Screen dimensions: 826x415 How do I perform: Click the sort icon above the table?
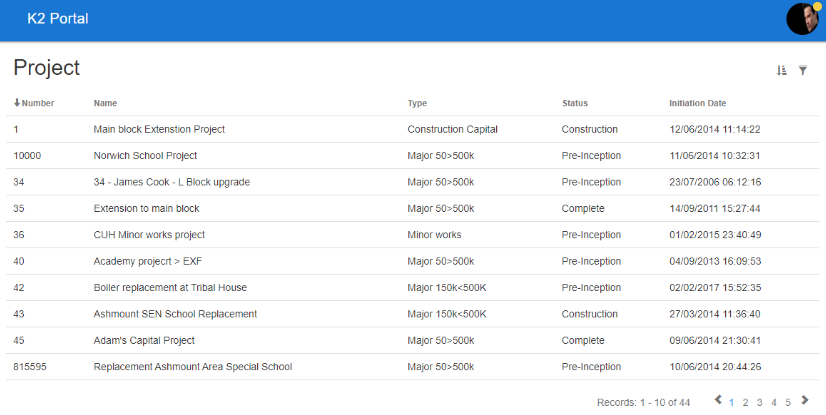click(x=782, y=70)
